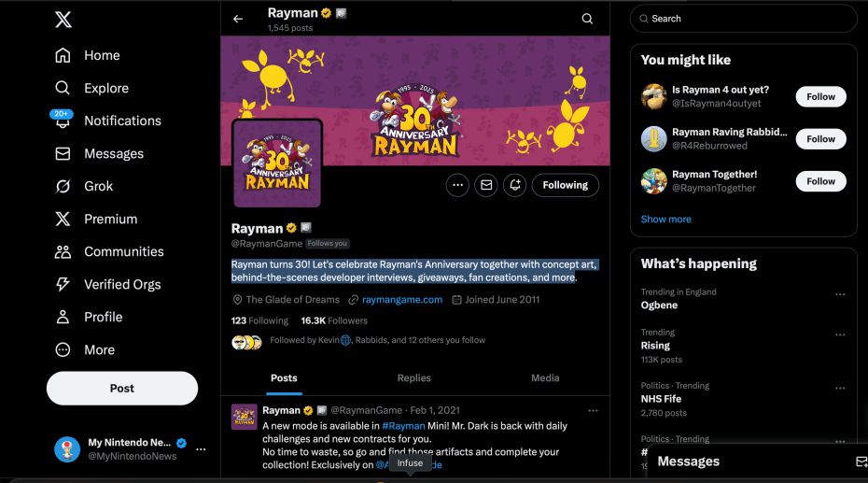Open more options for the Ogbene trend

(840, 294)
